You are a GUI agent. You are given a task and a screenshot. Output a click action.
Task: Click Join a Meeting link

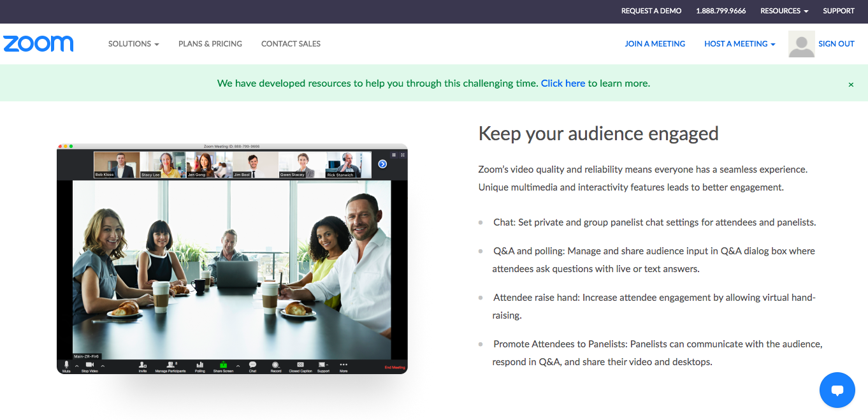pos(655,44)
